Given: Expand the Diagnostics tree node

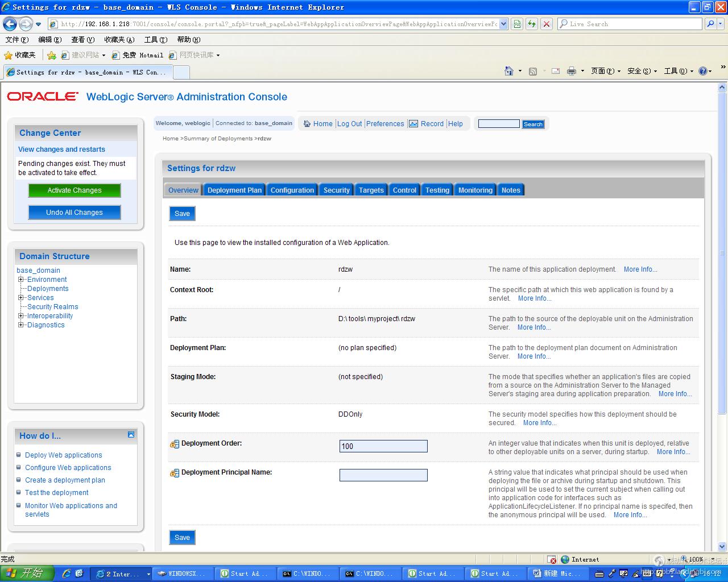Looking at the screenshot, I should click(x=21, y=325).
